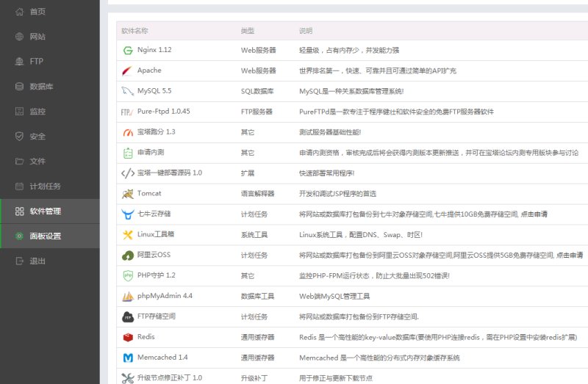Click the monitor icon beside 监控
The height and width of the screenshot is (384, 588).
tap(20, 112)
